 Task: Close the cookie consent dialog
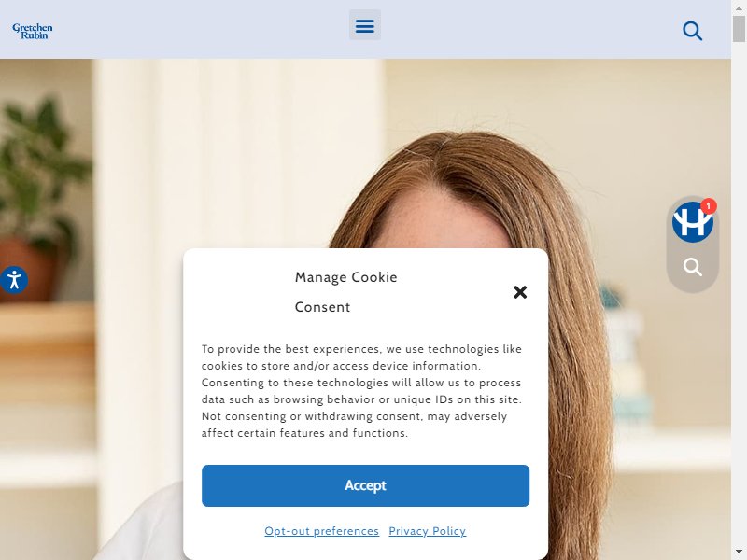[x=520, y=292]
